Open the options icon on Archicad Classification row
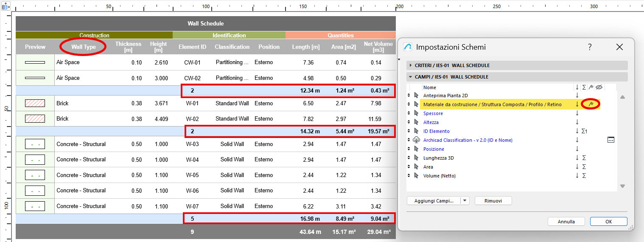This screenshot has width=644, height=242. [610, 140]
